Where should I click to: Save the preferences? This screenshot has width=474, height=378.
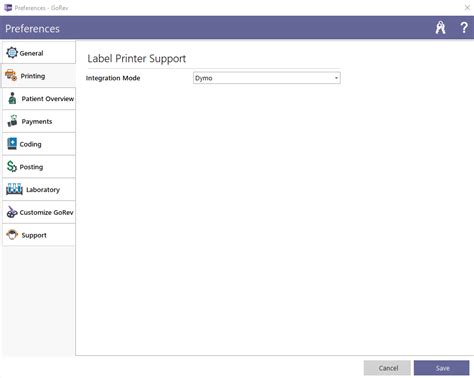click(x=442, y=368)
